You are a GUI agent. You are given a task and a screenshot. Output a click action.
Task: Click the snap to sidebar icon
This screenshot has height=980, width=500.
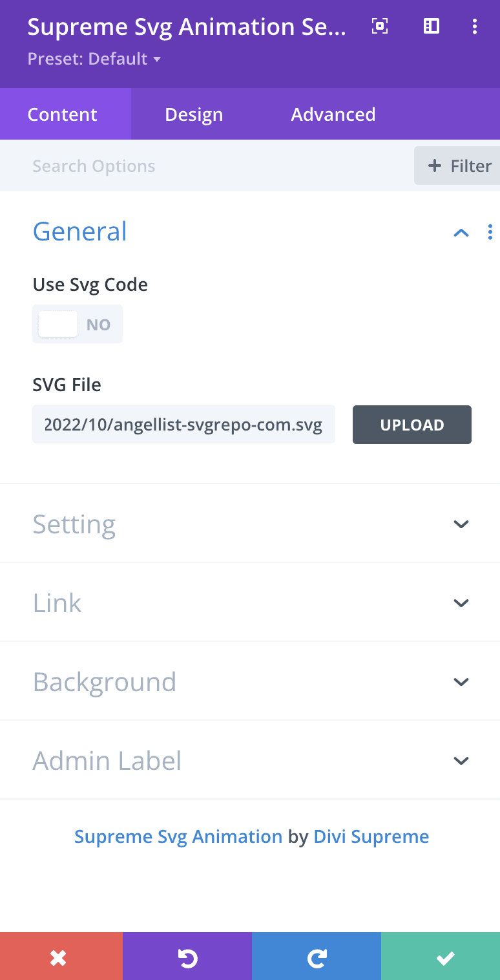point(431,27)
